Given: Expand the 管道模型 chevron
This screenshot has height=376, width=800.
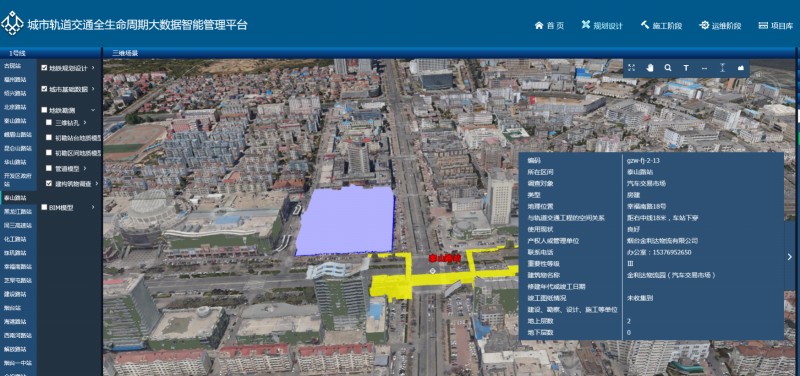Looking at the screenshot, I should (x=84, y=168).
